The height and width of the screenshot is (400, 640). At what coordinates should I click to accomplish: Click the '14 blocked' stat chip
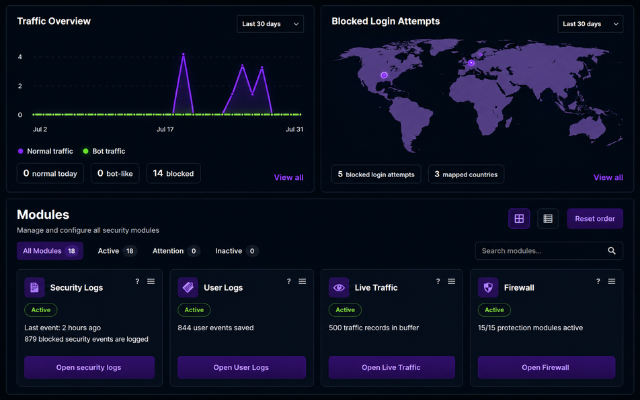pyautogui.click(x=173, y=173)
